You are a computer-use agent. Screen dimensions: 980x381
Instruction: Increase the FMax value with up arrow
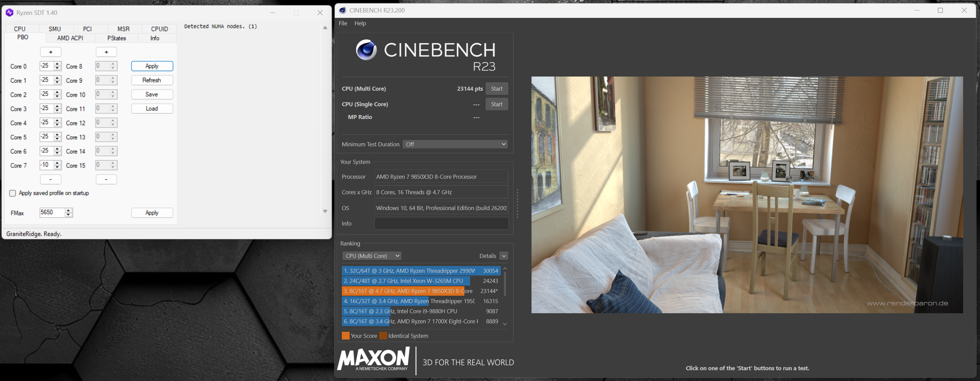69,210
